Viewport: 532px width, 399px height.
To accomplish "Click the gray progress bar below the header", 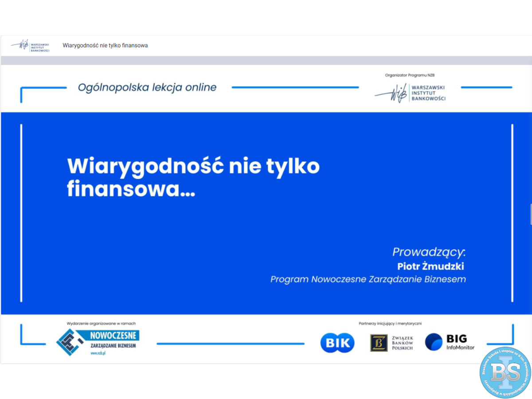I will (266, 60).
